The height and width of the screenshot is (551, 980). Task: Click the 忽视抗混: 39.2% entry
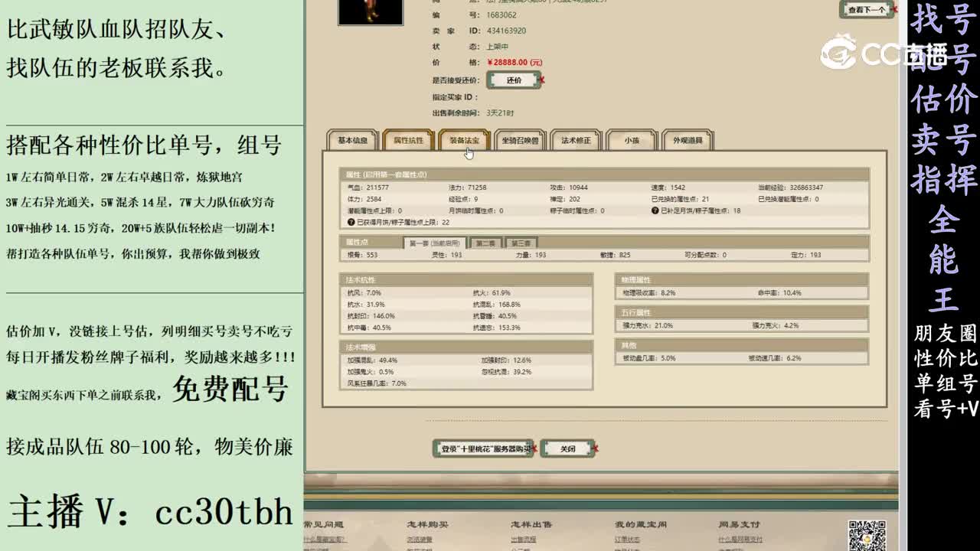click(x=506, y=372)
